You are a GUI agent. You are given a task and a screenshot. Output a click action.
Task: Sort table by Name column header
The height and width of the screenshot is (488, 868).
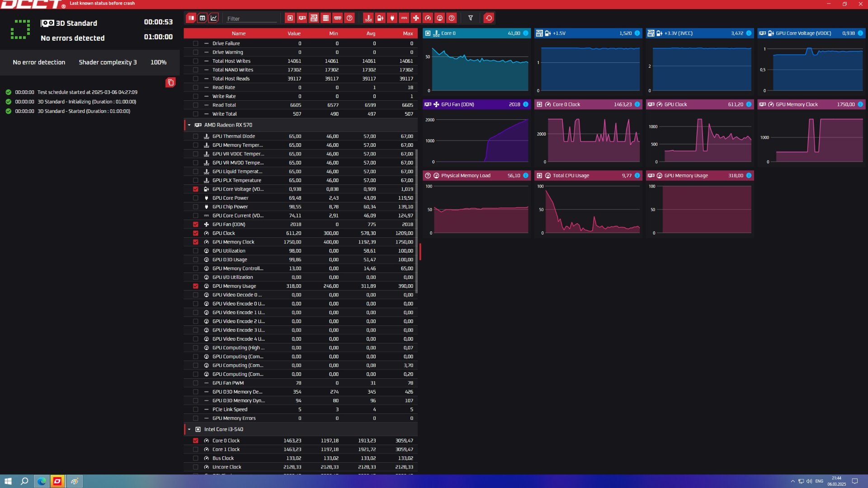click(239, 33)
